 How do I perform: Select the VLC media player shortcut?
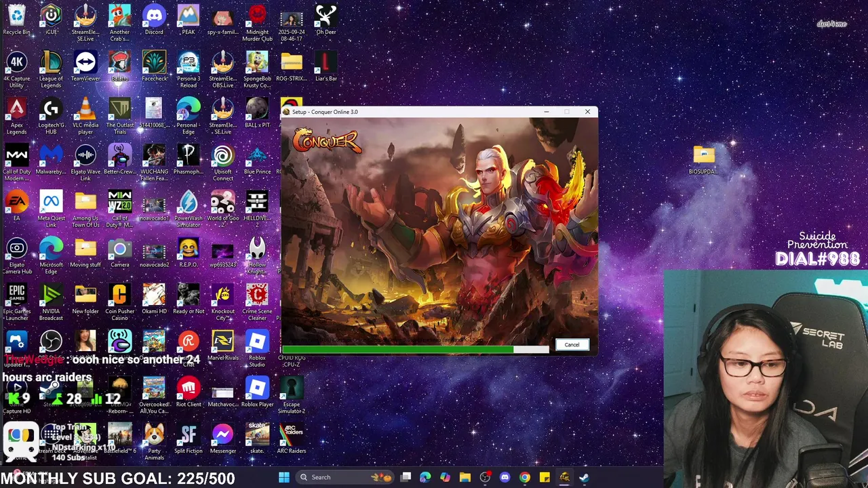(85, 117)
